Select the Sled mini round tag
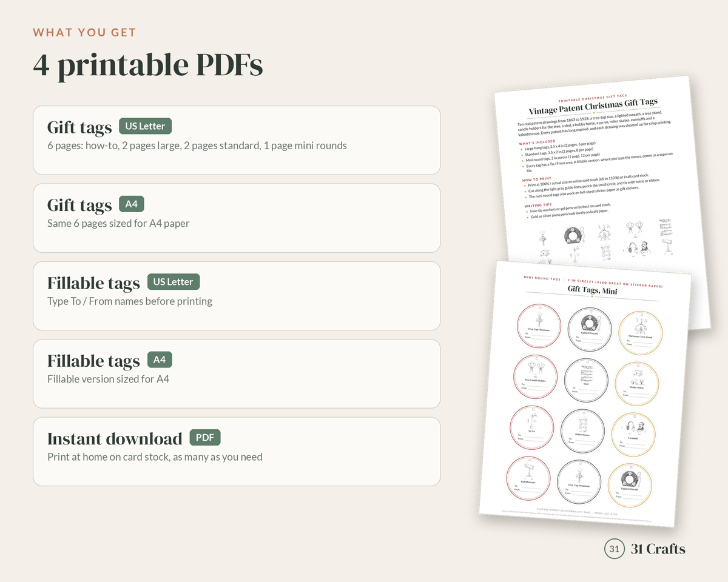This screenshot has height=582, width=728. tap(585, 381)
